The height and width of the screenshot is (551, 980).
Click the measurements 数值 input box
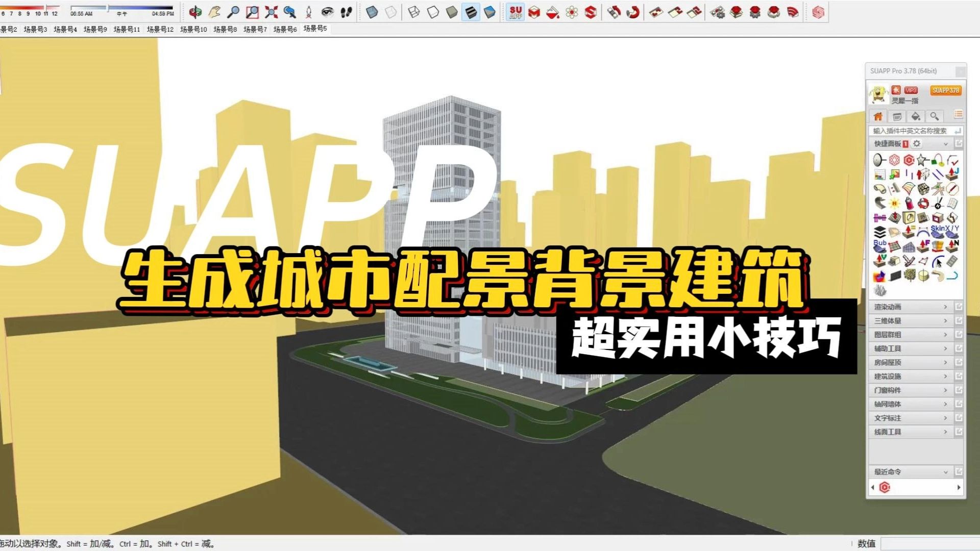930,544
